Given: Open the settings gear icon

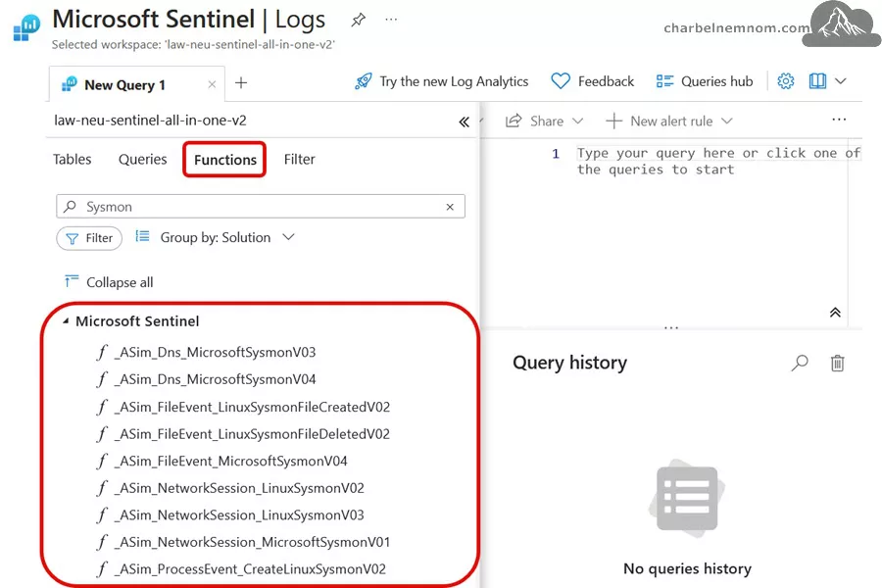Looking at the screenshot, I should [x=785, y=81].
